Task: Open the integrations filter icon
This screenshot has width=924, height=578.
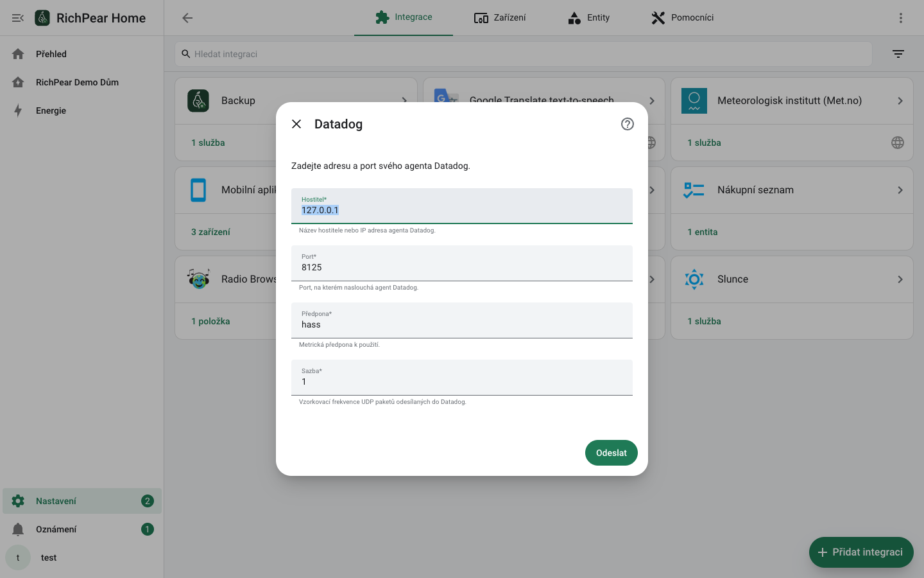Action: pyautogui.click(x=898, y=54)
